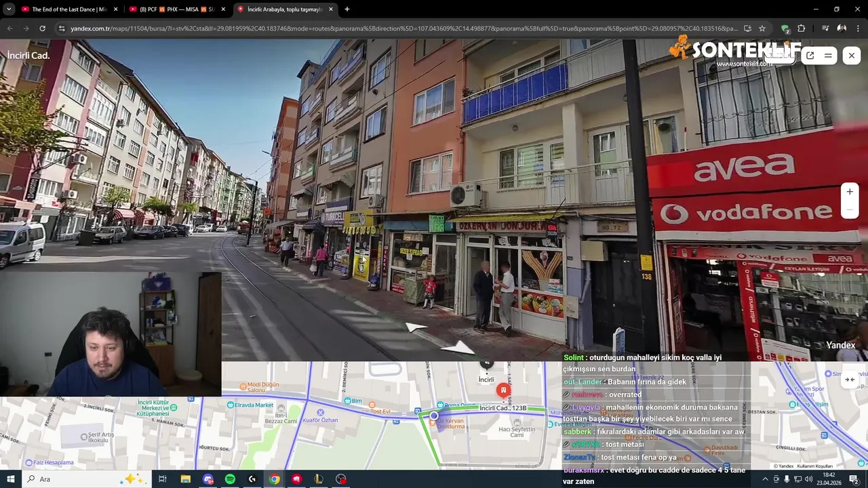
Task: Open League of Legends icon in taskbar
Action: coord(319,479)
